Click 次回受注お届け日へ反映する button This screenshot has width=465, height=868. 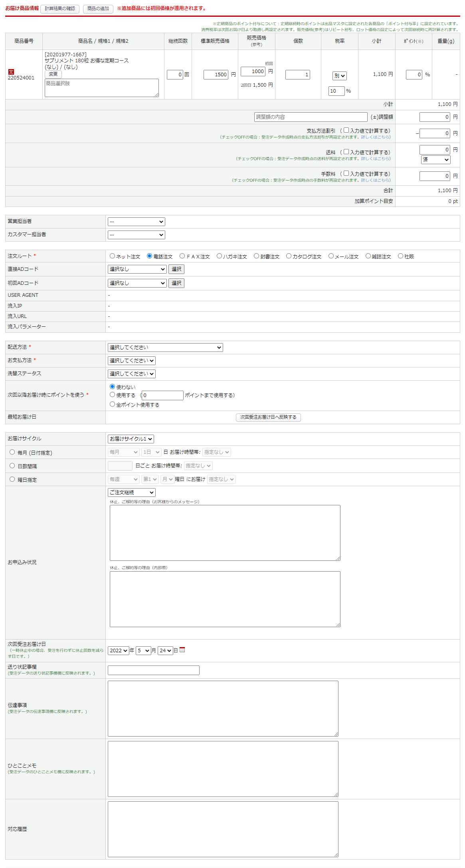click(268, 417)
